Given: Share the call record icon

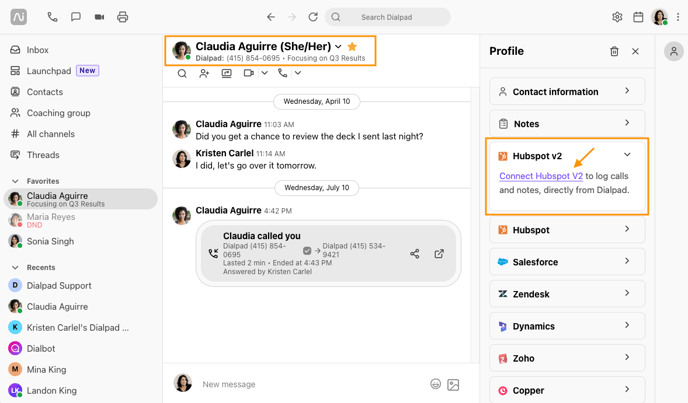Looking at the screenshot, I should [415, 254].
